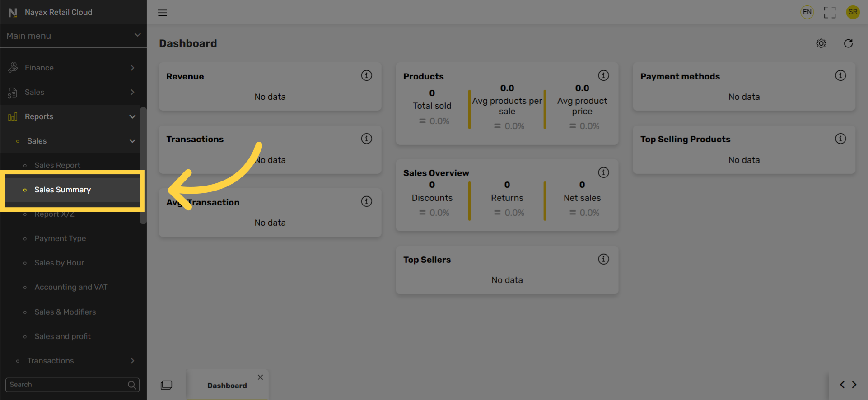Viewport: 868px width, 400px height.
Task: Open the Payment Type report
Action: tap(60, 238)
